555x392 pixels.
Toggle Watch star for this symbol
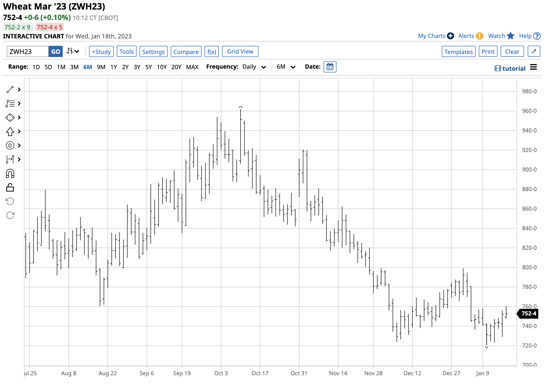(x=510, y=36)
